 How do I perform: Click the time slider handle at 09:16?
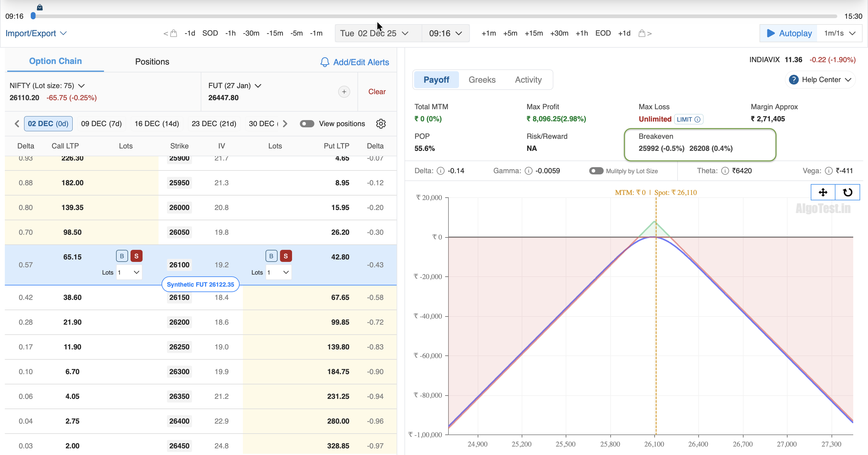33,16
